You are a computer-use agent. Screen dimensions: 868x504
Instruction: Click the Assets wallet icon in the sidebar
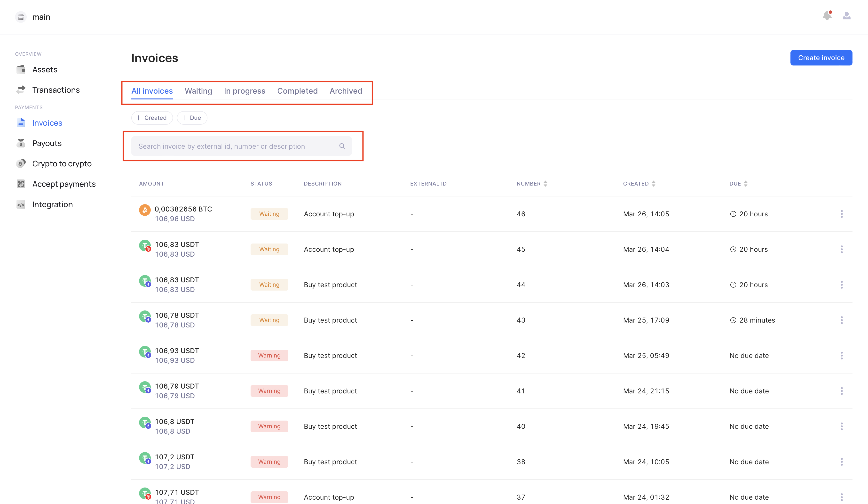point(21,69)
